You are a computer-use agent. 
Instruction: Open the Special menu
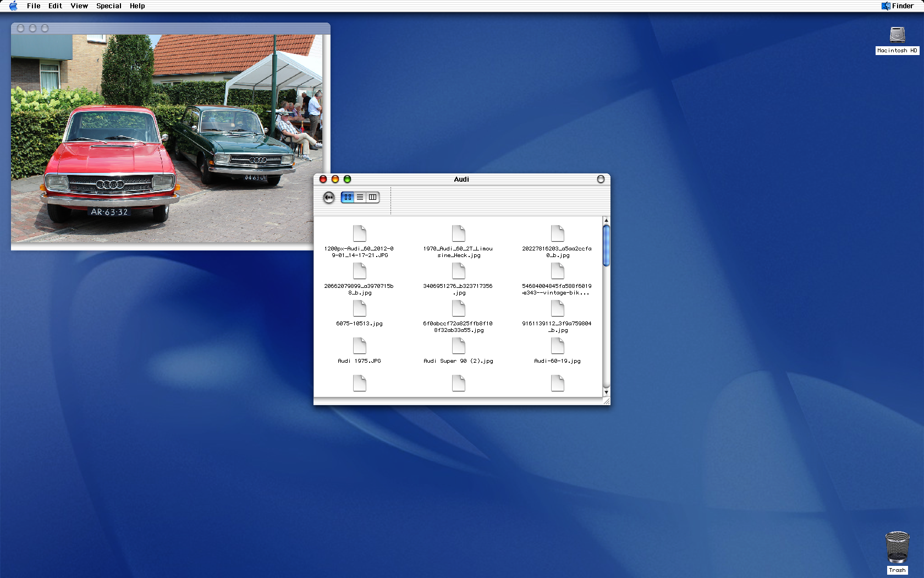tap(109, 6)
